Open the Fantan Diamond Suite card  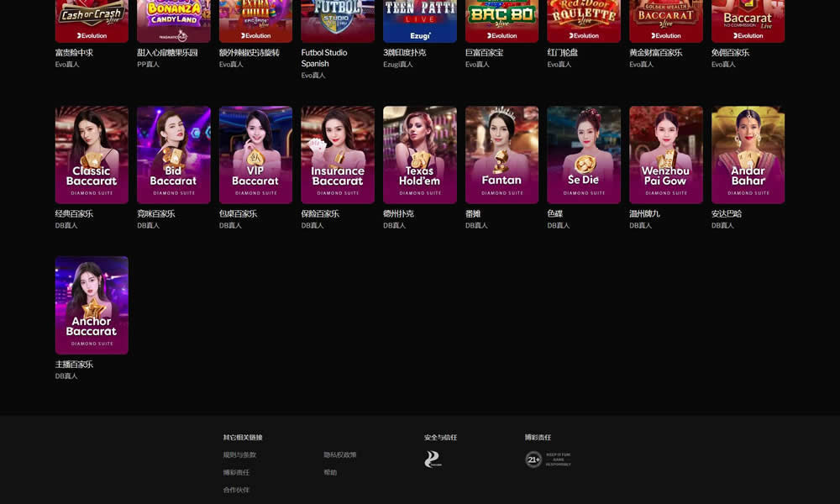(x=502, y=155)
